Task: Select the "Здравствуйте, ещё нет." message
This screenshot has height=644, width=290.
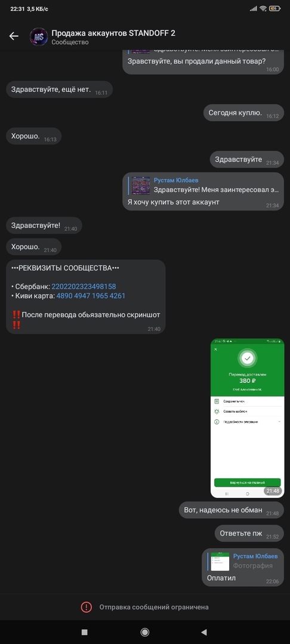Action: click(59, 89)
